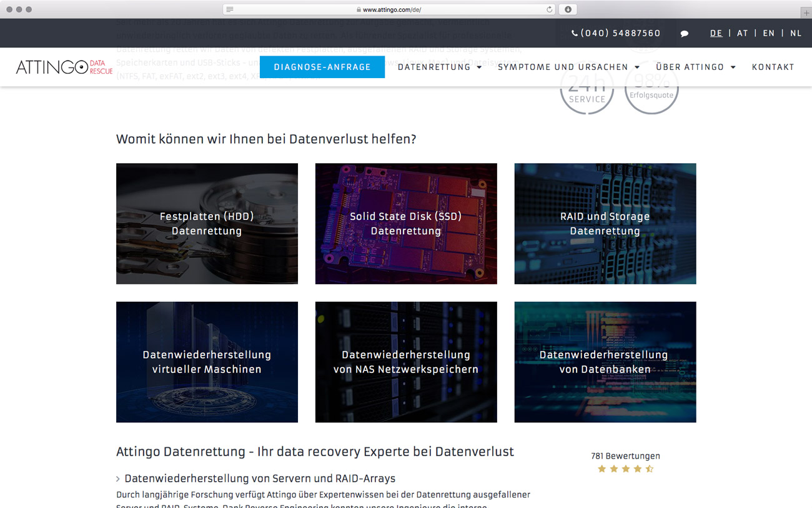Call the number (040) 54887560
Screen dimensions: 812x508
click(x=620, y=34)
